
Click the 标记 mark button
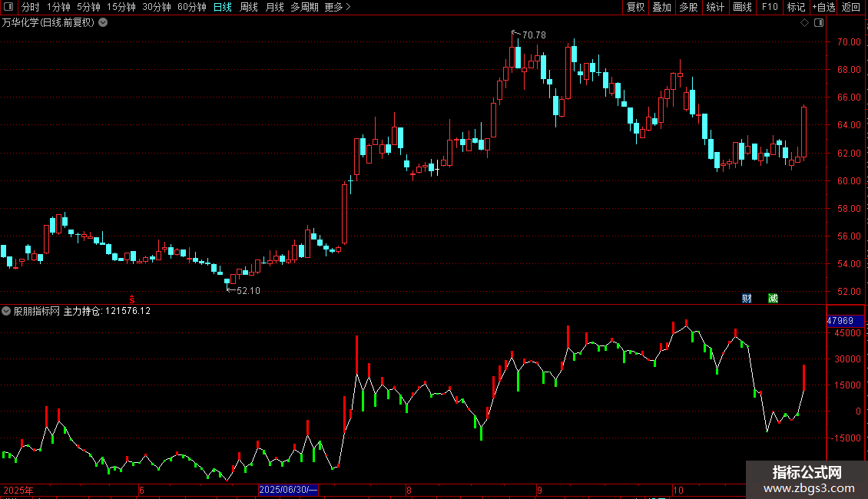tap(796, 7)
